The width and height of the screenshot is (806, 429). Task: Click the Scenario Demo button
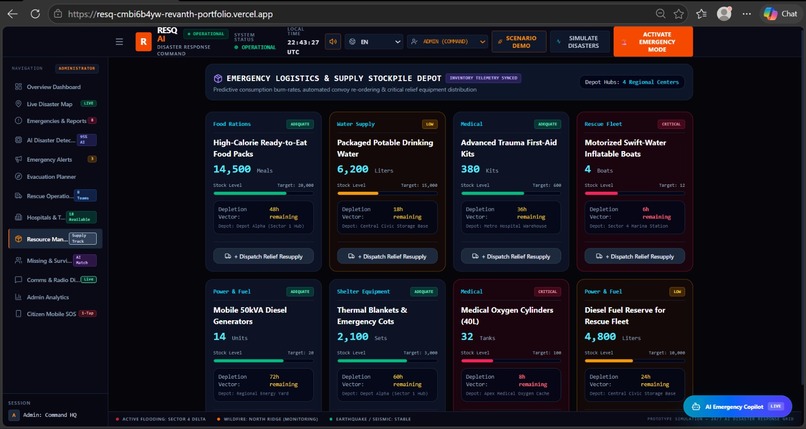[x=519, y=42]
